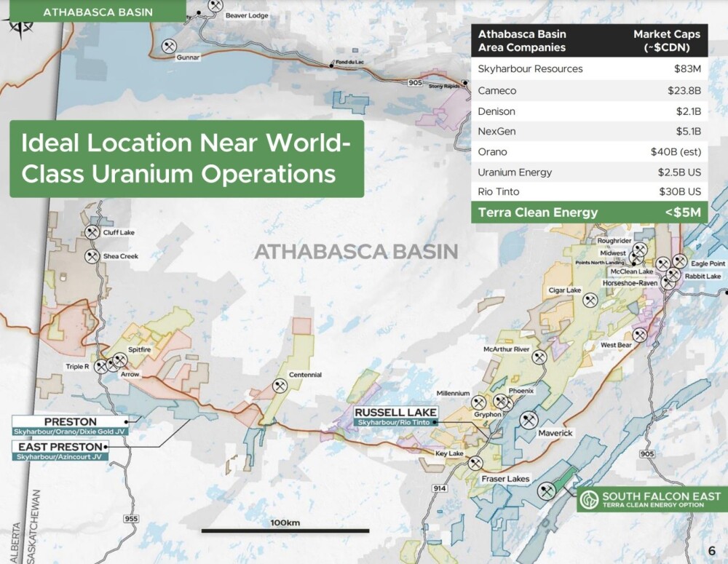Viewport: 728px width, 564px height.
Task: Click the Terra Clean Energy circular logo
Action: click(x=589, y=500)
